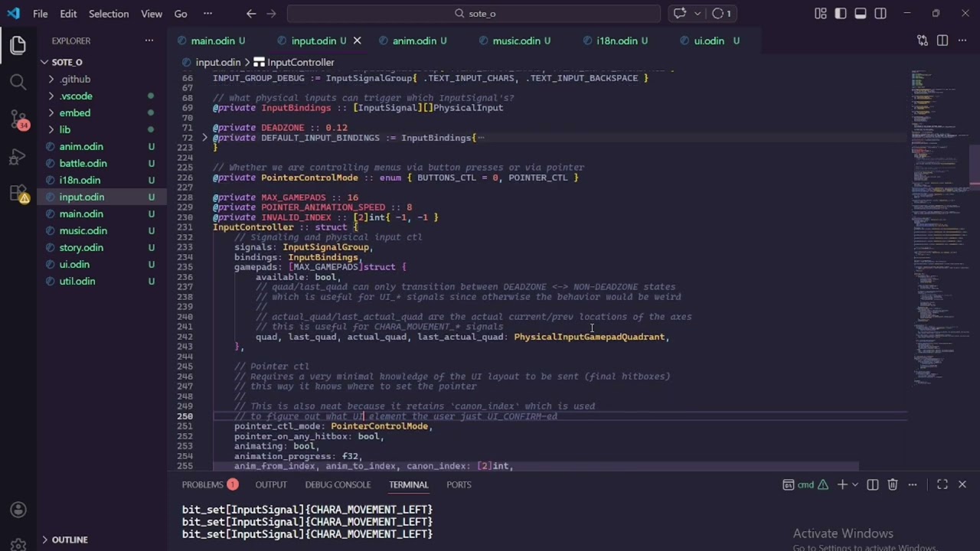Split the editor to the right

point(942,41)
